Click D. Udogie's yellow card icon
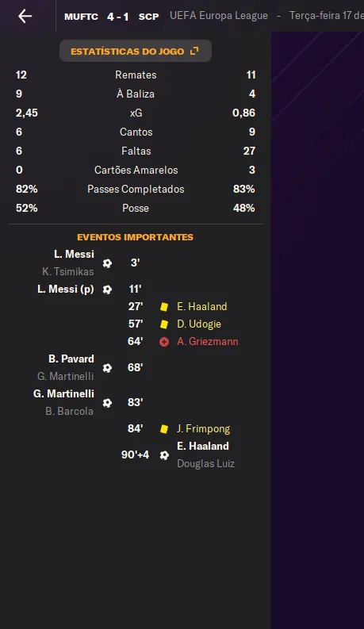Viewport: 364px width, 629px height. [164, 324]
